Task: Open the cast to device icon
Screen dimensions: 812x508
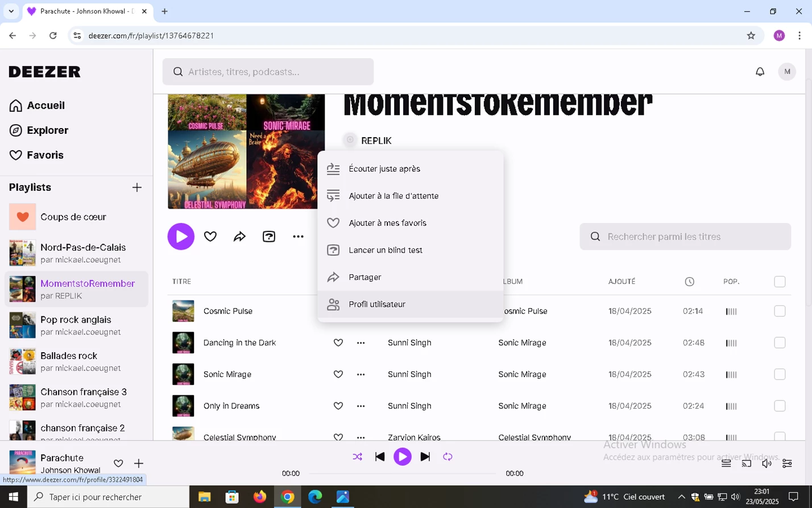Action: (x=747, y=464)
